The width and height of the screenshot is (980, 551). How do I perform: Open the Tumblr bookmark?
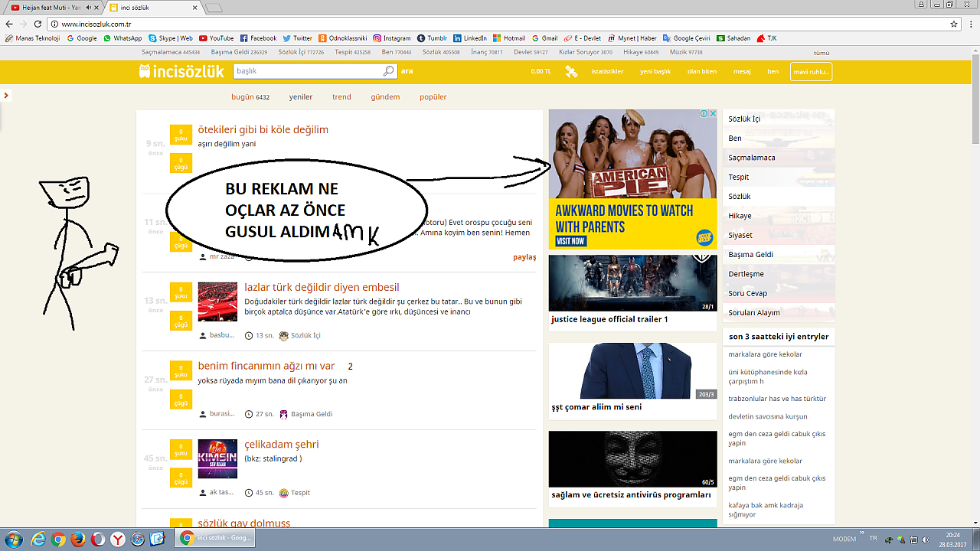(432, 38)
